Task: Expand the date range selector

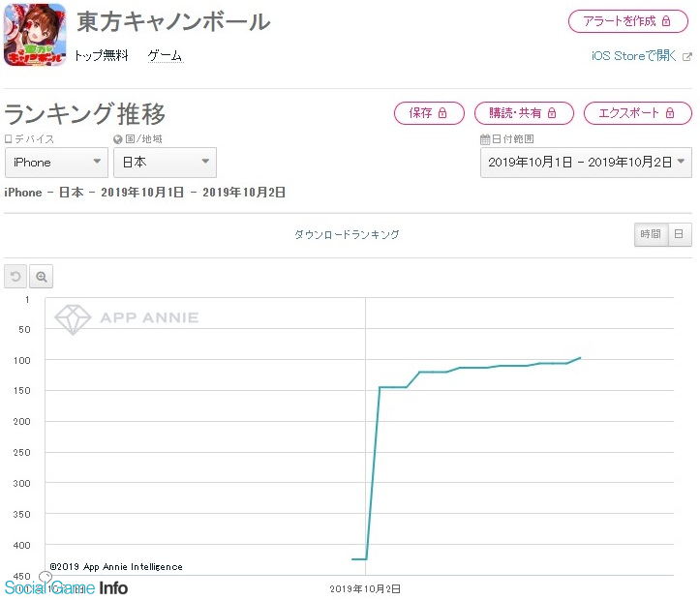Action: [586, 163]
